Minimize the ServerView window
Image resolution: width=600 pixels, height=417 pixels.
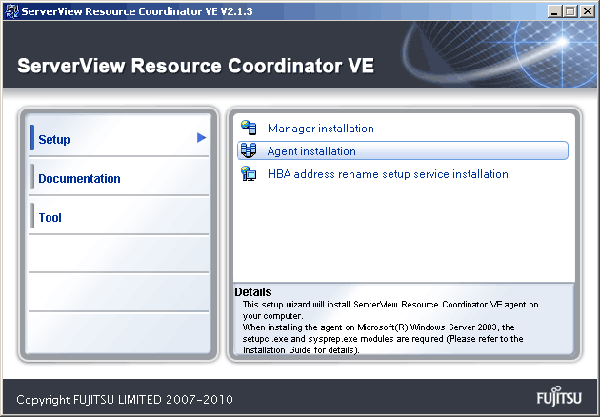point(554,11)
